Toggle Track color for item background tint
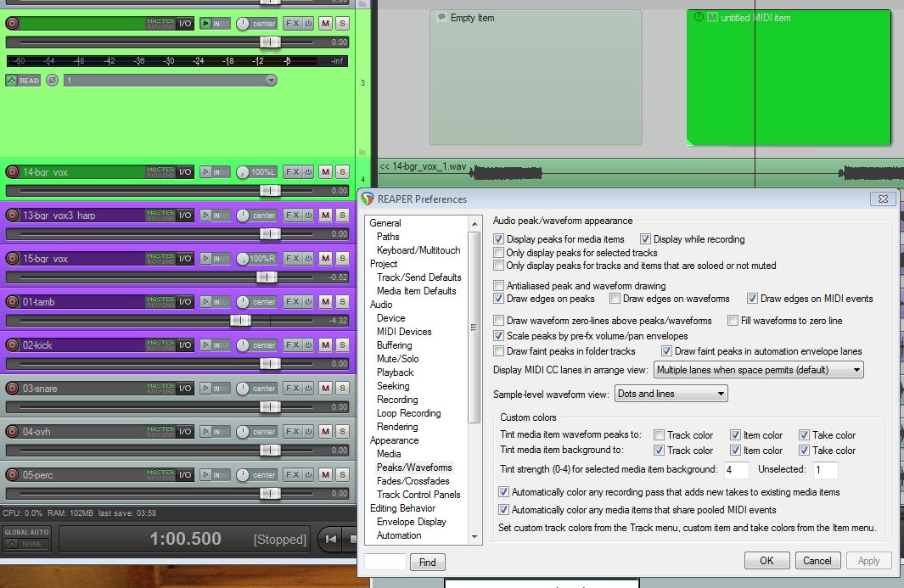904x588 pixels. point(659,451)
